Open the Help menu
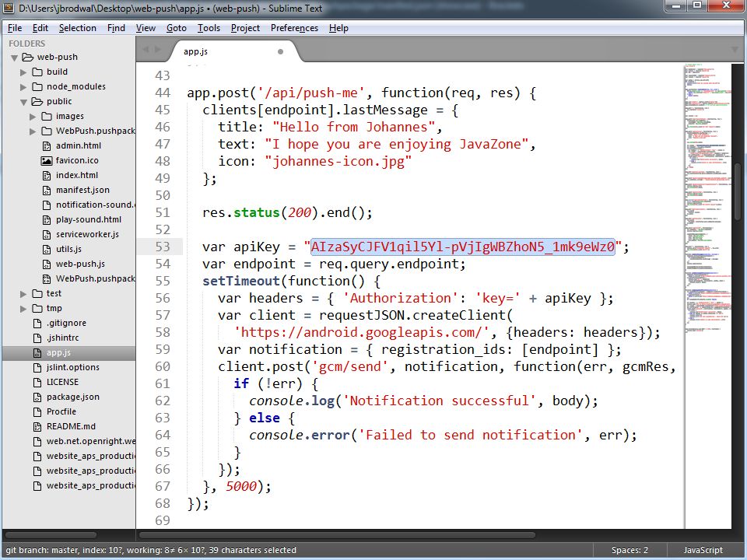The width and height of the screenshot is (747, 560). point(338,28)
